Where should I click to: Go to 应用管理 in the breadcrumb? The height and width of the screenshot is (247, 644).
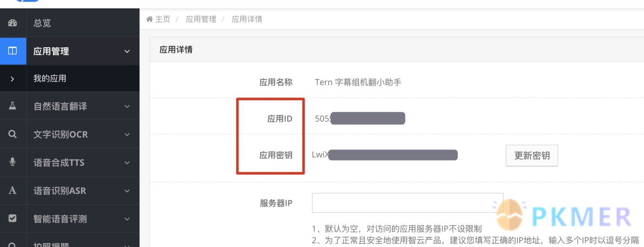[x=201, y=19]
